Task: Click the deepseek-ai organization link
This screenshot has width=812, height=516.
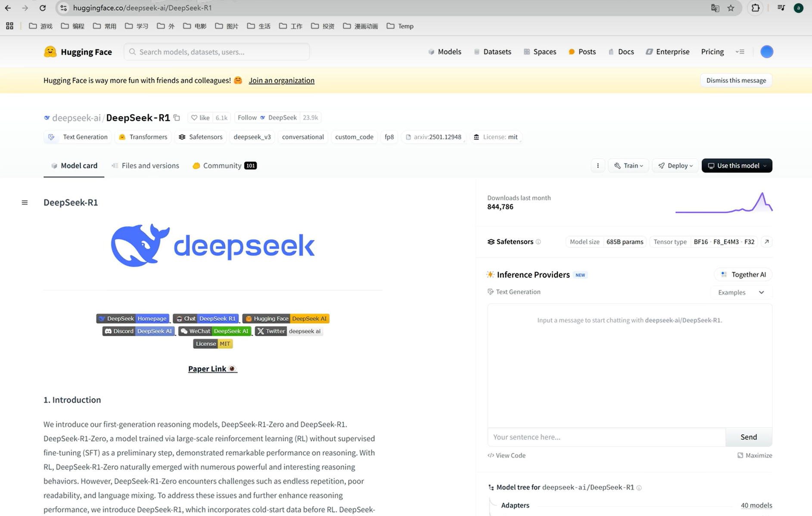Action: pyautogui.click(x=76, y=117)
